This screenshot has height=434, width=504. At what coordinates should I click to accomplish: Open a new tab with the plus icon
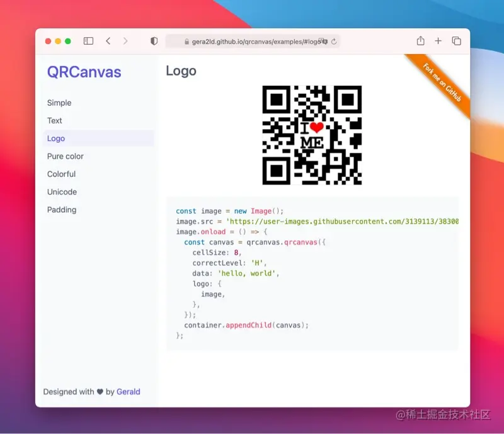(438, 41)
